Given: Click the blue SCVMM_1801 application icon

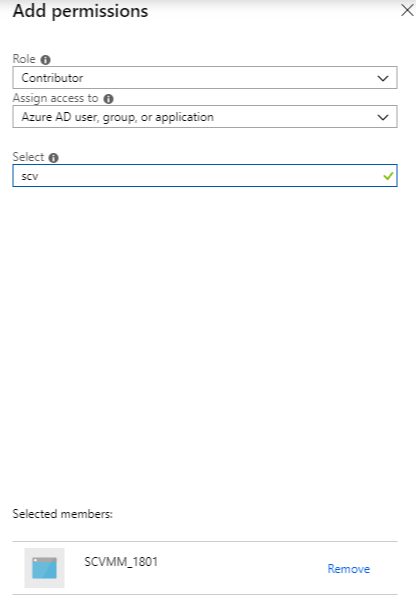Looking at the screenshot, I should coord(44,568).
